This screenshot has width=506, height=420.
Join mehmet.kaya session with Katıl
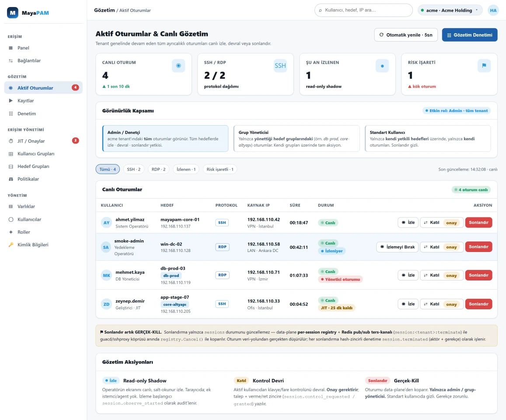[441, 275]
